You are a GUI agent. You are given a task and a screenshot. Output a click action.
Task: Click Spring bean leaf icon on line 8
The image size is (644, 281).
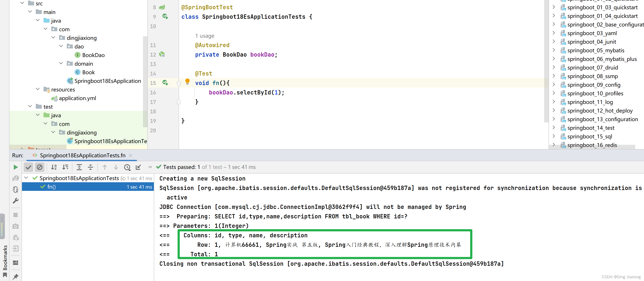coord(162,7)
